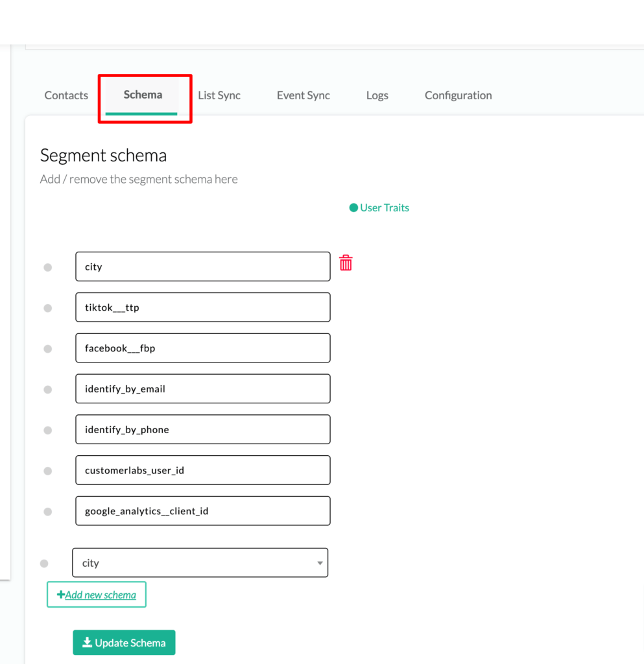
Task: Open the Logs tab
Action: (377, 95)
